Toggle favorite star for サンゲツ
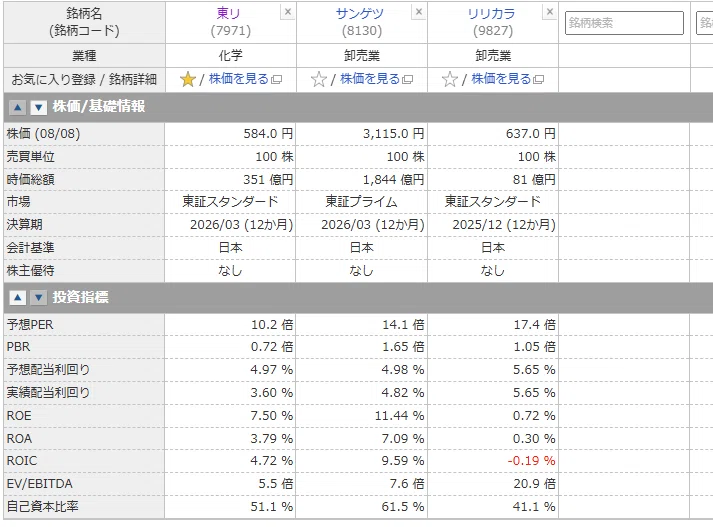 point(319,80)
